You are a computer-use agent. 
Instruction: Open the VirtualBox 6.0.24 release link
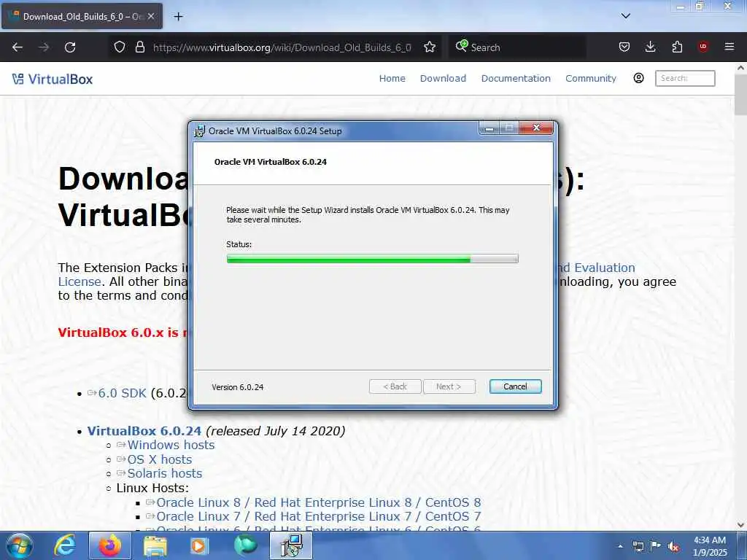(144, 431)
